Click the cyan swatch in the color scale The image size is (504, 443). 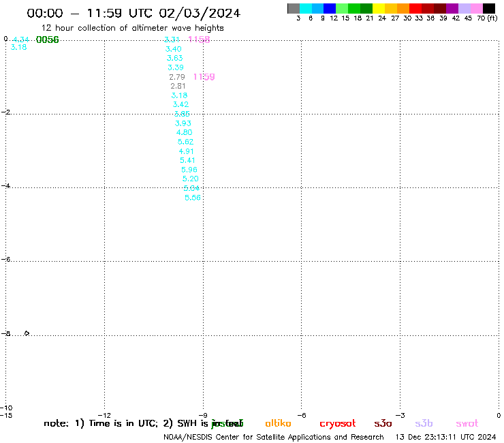pyautogui.click(x=306, y=8)
